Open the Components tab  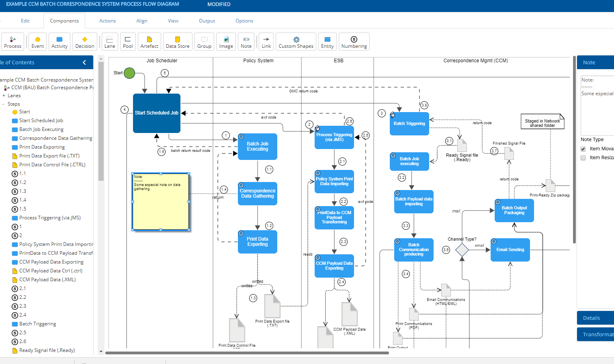64,21
